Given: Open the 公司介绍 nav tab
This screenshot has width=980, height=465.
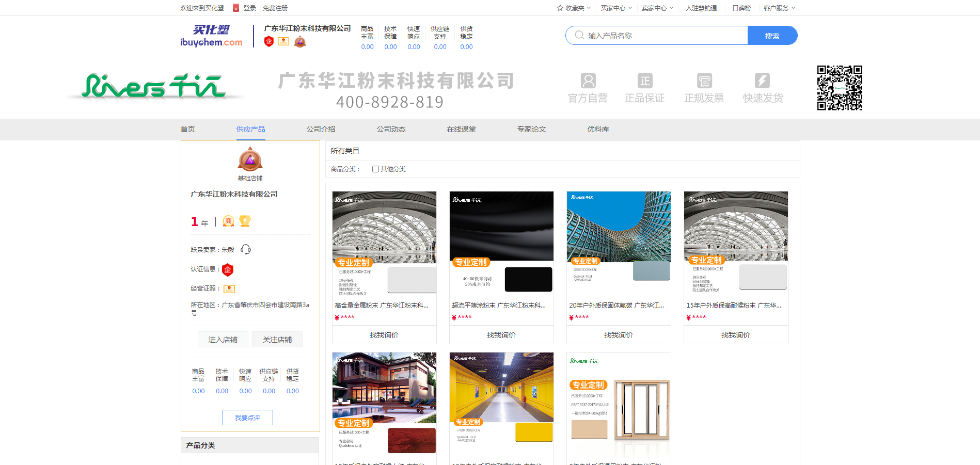Looking at the screenshot, I should [x=321, y=129].
